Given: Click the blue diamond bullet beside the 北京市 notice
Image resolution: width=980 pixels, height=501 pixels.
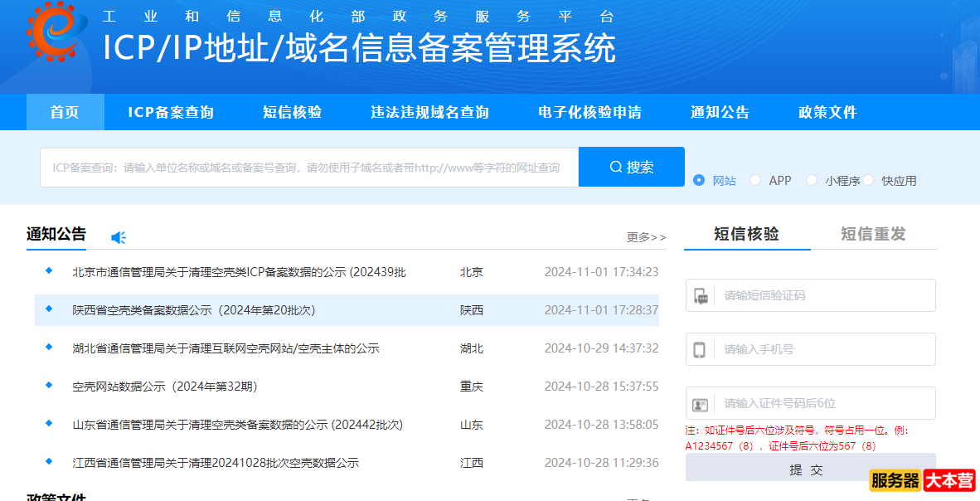Looking at the screenshot, I should [49, 270].
